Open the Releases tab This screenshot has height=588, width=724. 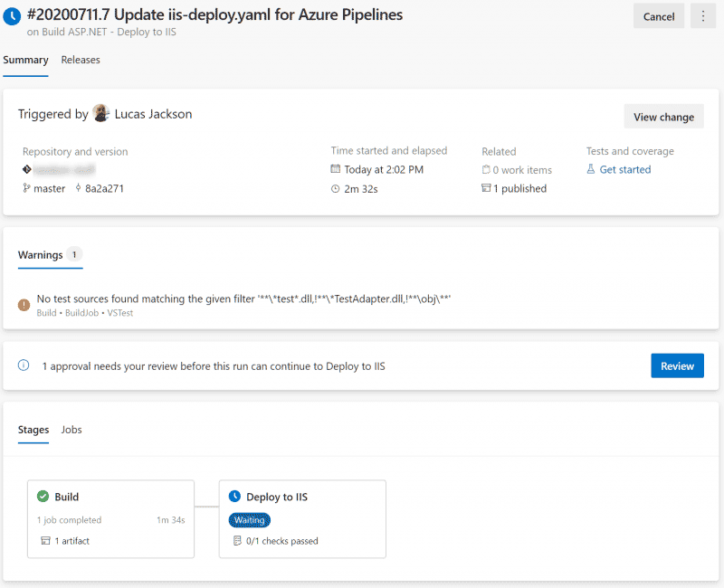(x=81, y=60)
